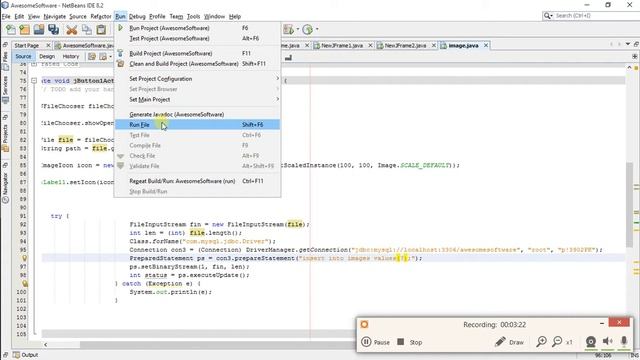
Task: Close the NewJFrame2.java tab
Action: pos(434,45)
